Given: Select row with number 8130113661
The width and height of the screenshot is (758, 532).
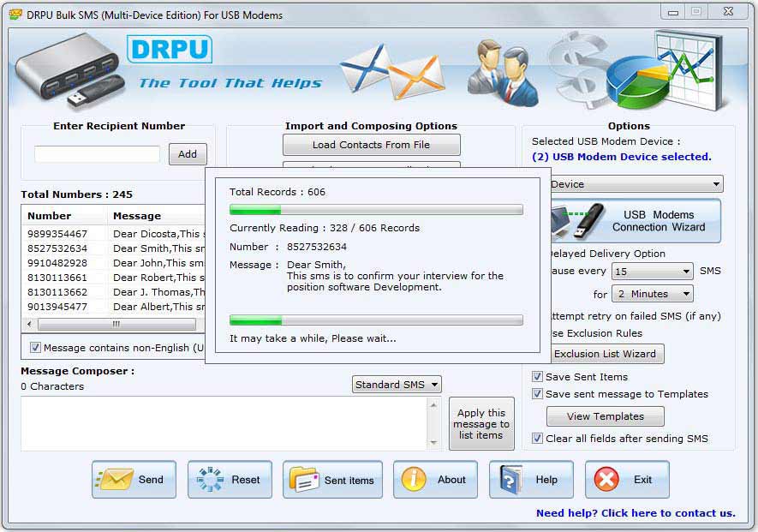Looking at the screenshot, I should coord(114,277).
